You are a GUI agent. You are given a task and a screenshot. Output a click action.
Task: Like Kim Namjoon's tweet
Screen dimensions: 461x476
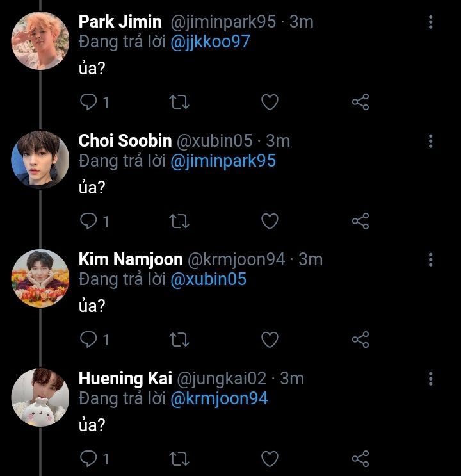[x=270, y=340]
